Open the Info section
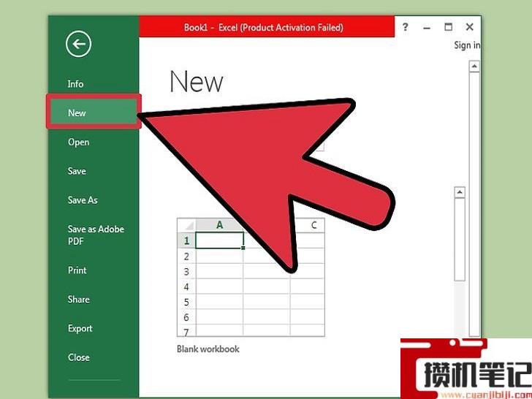The width and height of the screenshot is (532, 399). click(x=75, y=84)
